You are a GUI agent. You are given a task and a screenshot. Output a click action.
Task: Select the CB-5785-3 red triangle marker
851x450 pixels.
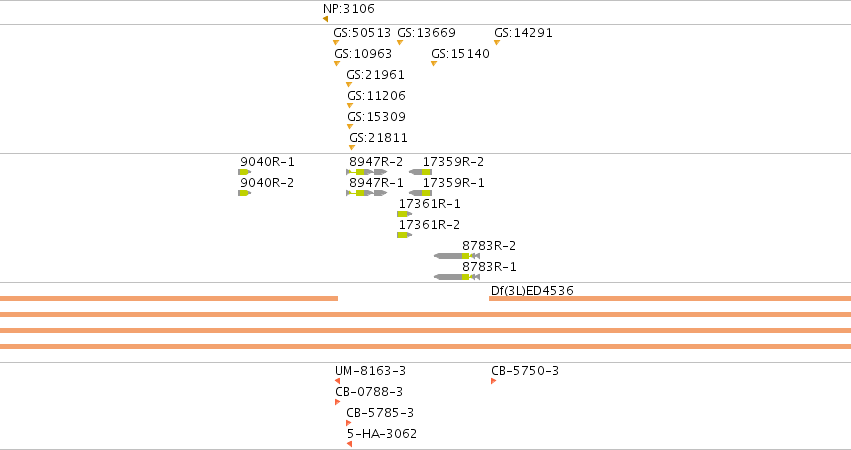click(348, 423)
